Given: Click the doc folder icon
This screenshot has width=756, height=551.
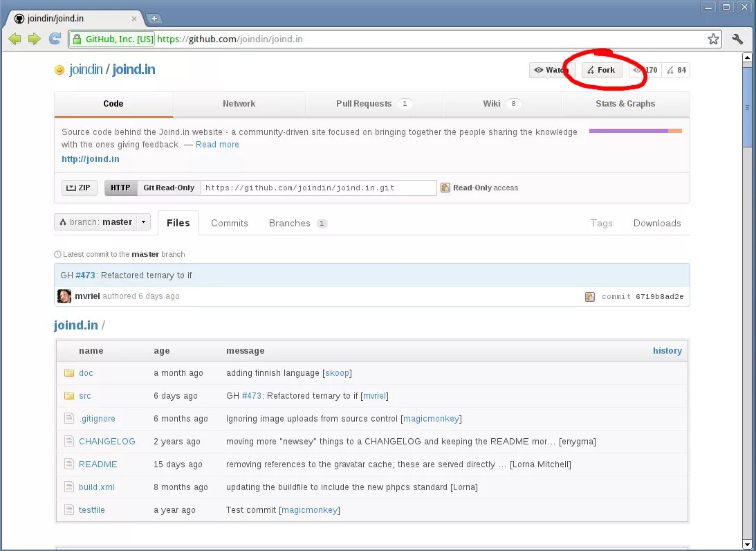Looking at the screenshot, I should point(69,372).
